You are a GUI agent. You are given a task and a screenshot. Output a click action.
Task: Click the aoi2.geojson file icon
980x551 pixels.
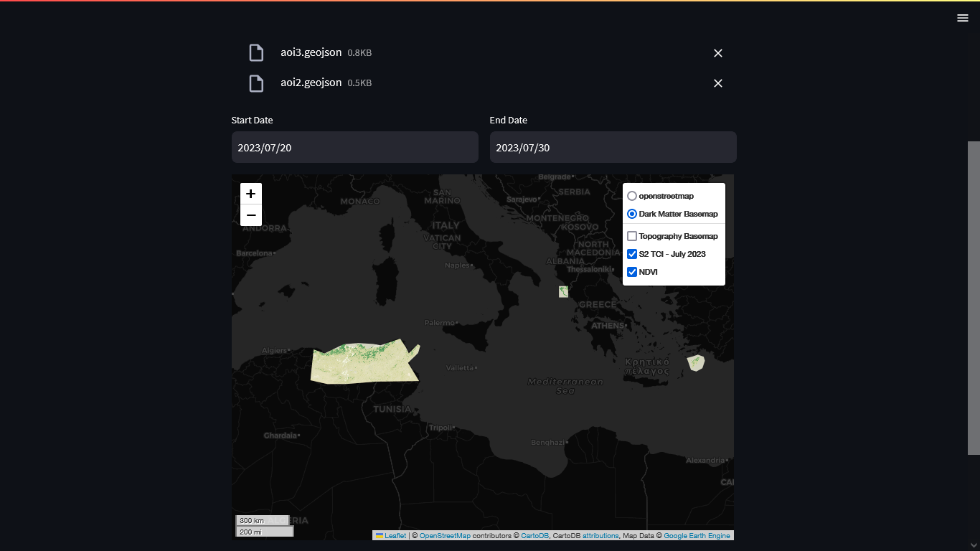[x=256, y=83]
